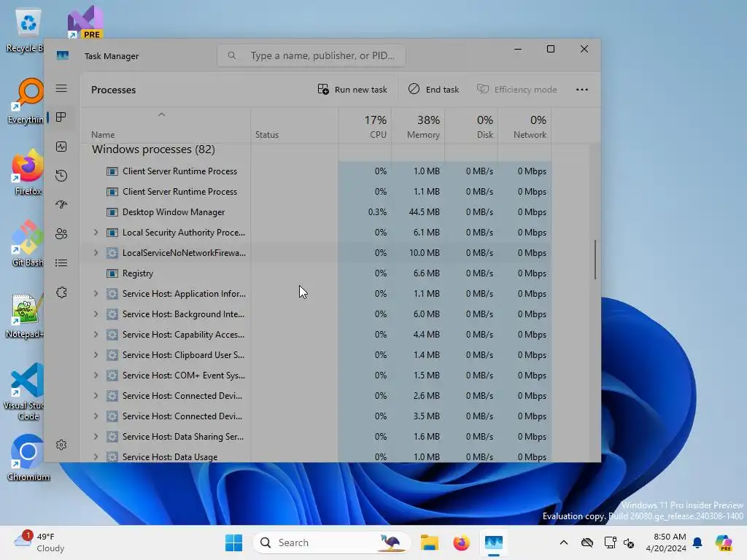Open Task Manager settings gear
The width and height of the screenshot is (747, 560).
pos(61,445)
